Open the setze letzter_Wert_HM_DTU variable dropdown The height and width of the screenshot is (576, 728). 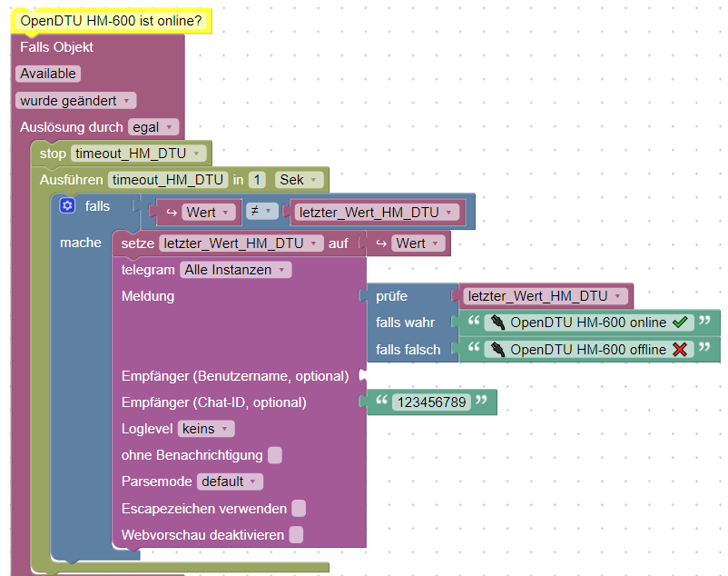241,243
